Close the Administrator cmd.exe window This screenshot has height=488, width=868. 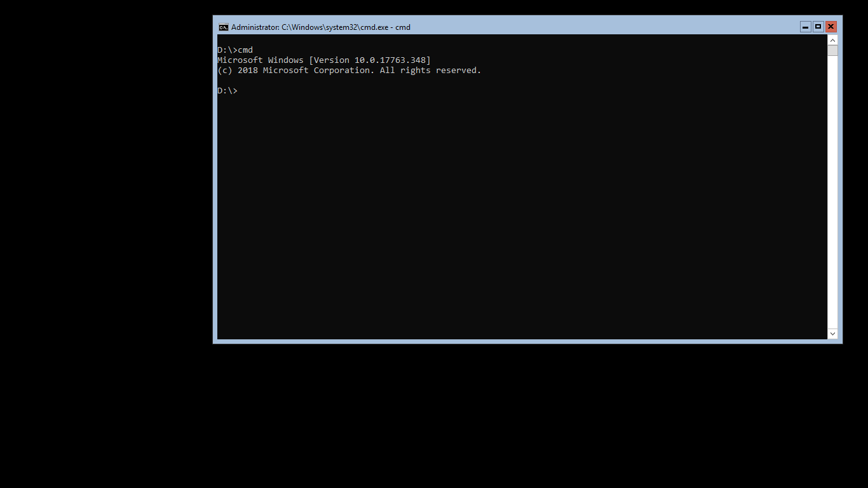(831, 27)
